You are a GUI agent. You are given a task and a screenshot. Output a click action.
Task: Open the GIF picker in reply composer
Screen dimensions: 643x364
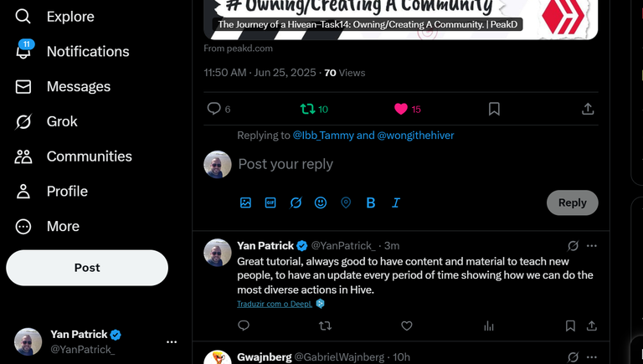click(x=270, y=203)
